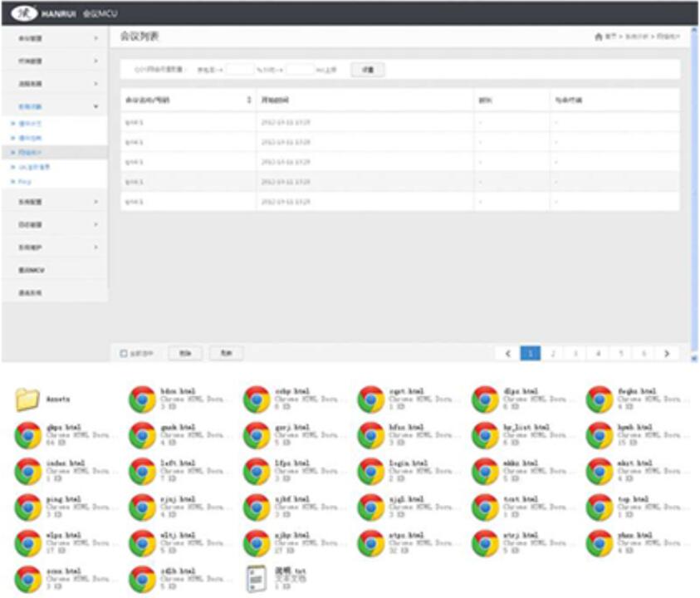This screenshot has width=700, height=598.
Task: Open the index.html Chrome file
Action: pos(28,471)
